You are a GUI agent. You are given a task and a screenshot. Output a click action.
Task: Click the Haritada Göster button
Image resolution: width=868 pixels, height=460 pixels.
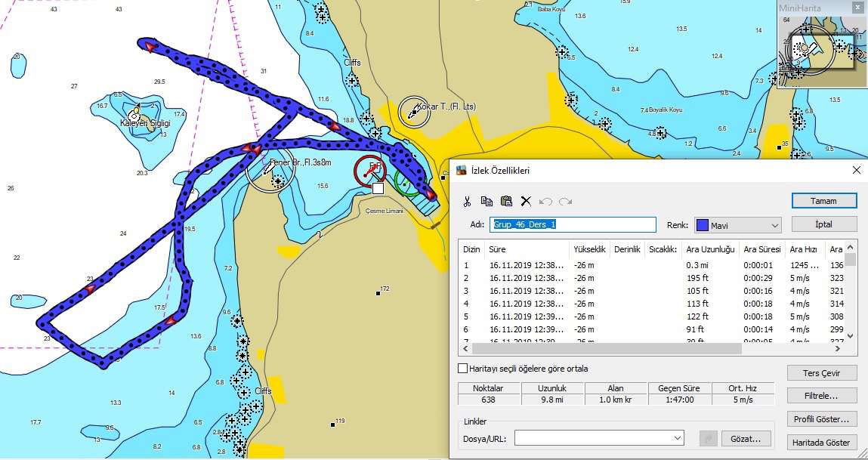click(x=822, y=443)
